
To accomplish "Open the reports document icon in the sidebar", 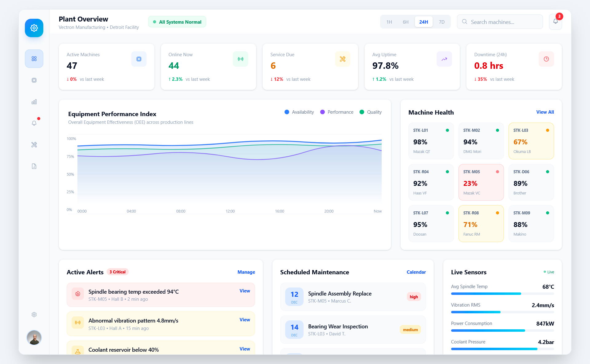I will (x=34, y=166).
